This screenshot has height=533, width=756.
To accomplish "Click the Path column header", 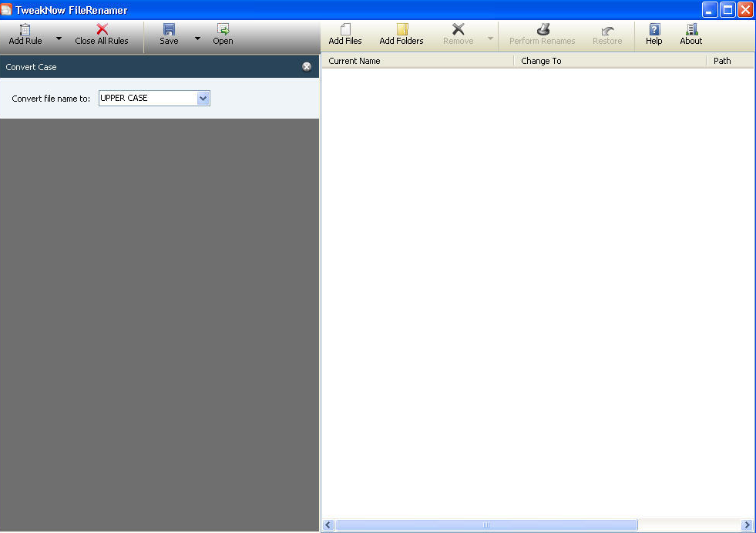I will coord(730,61).
